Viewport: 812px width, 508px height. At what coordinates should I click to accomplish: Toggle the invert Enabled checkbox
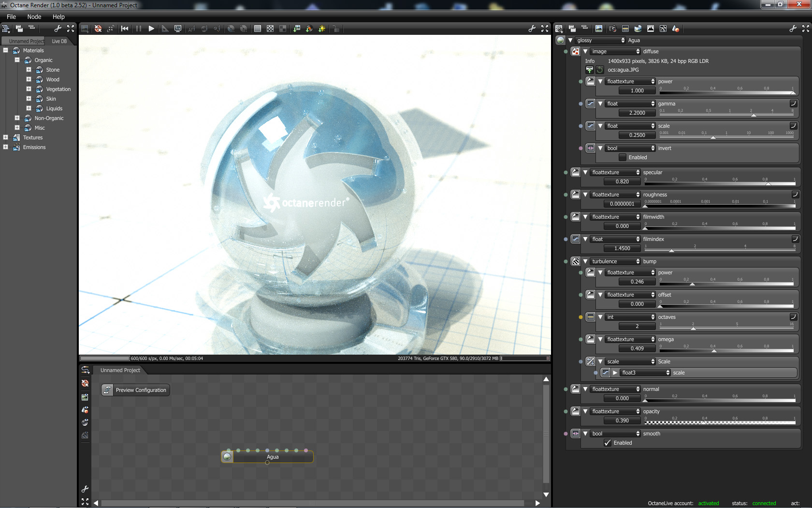pyautogui.click(x=623, y=157)
